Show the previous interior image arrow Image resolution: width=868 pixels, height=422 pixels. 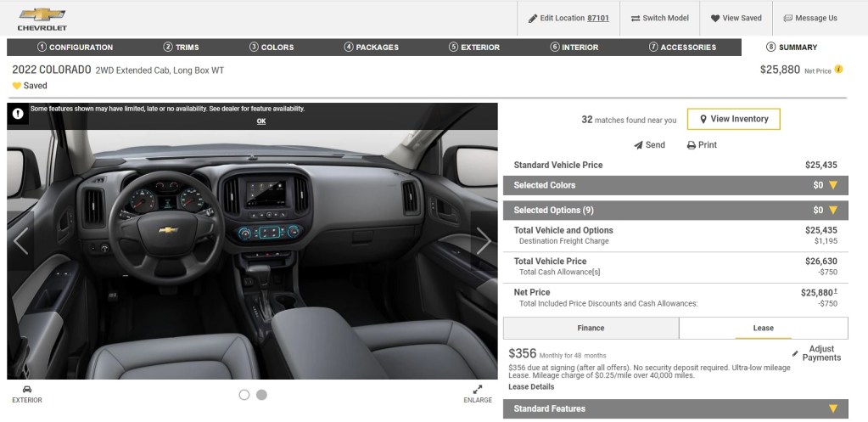[x=21, y=241]
